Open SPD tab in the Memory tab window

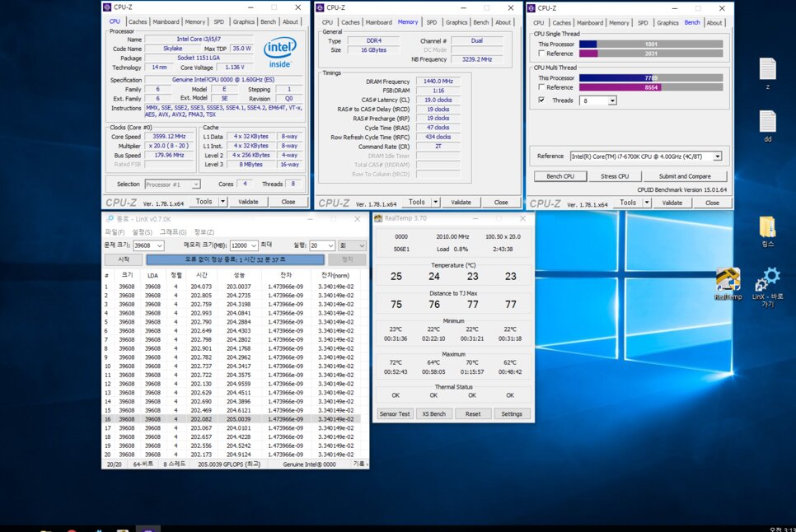tap(432, 22)
